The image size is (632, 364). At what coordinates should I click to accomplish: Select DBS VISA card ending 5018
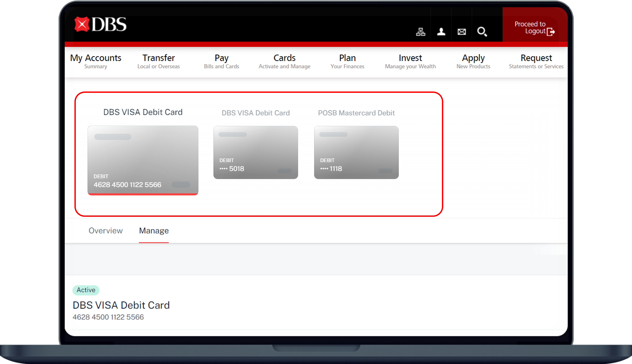tap(256, 152)
